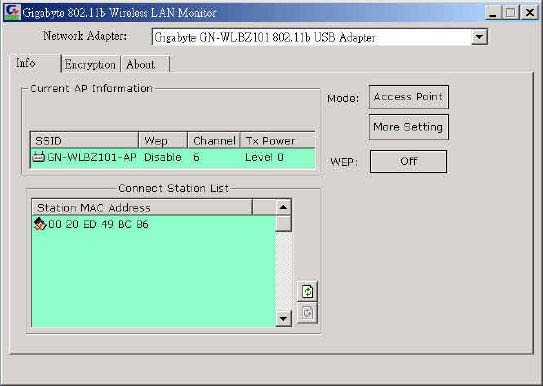543x386 pixels.
Task: Open the About tab
Action: click(145, 64)
